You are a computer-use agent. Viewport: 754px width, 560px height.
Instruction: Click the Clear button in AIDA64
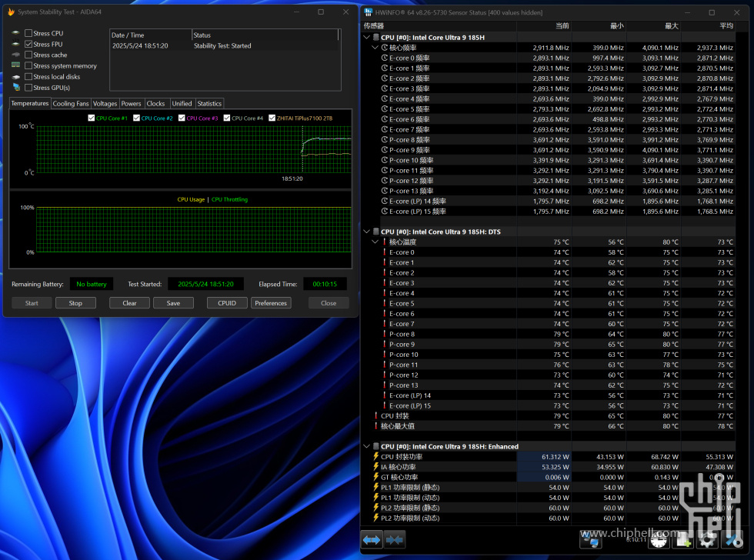coord(129,303)
